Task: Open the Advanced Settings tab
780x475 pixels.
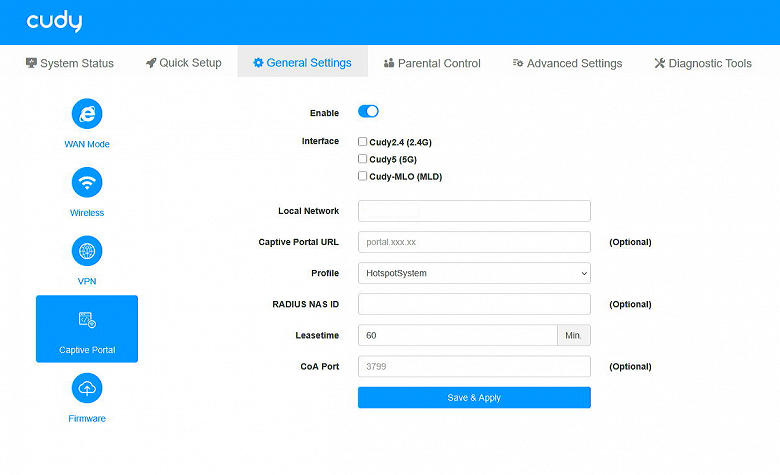Action: 567,63
